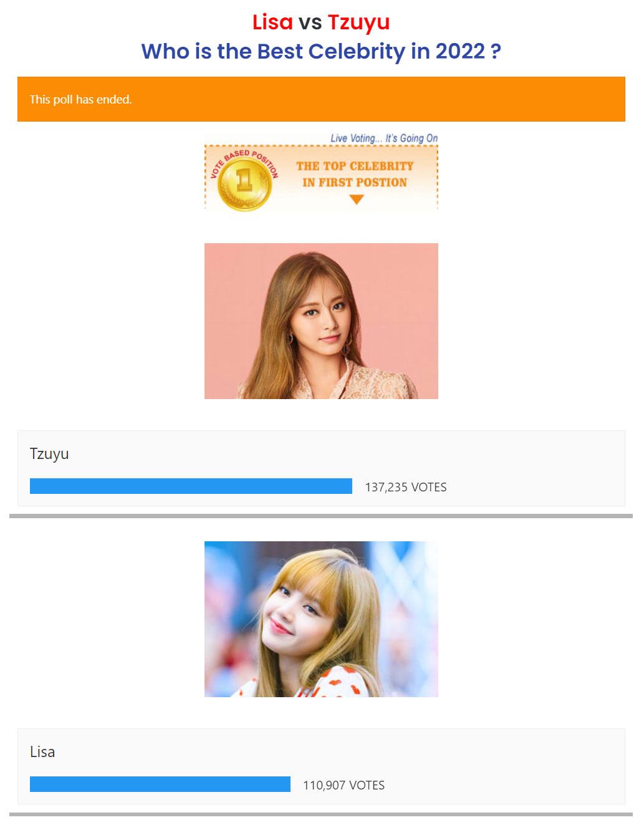Click the gray divider below Lisa's result
The image size is (644, 830).
coord(321,814)
